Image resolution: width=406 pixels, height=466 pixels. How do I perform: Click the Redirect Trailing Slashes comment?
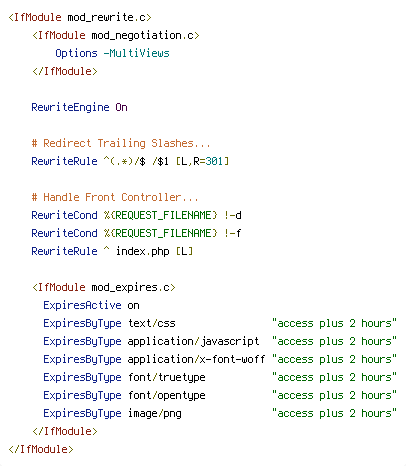click(121, 143)
